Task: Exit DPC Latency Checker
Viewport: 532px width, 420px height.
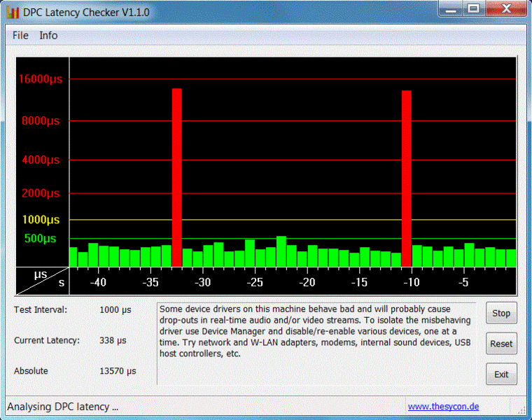Action: click(x=501, y=374)
